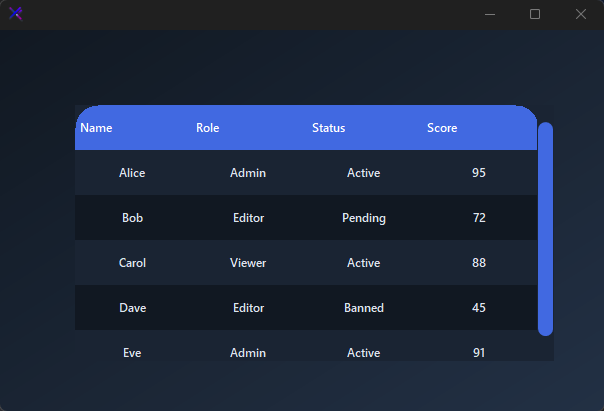Select the Banned status cell

point(364,308)
